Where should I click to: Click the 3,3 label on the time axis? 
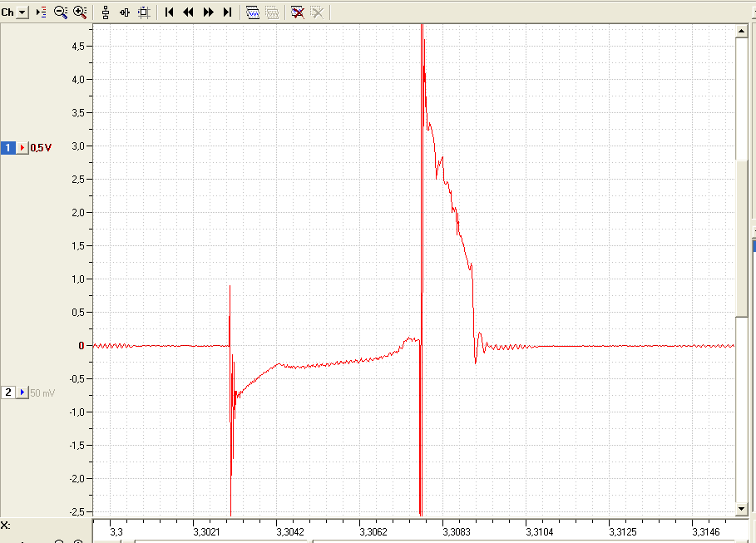(116, 532)
